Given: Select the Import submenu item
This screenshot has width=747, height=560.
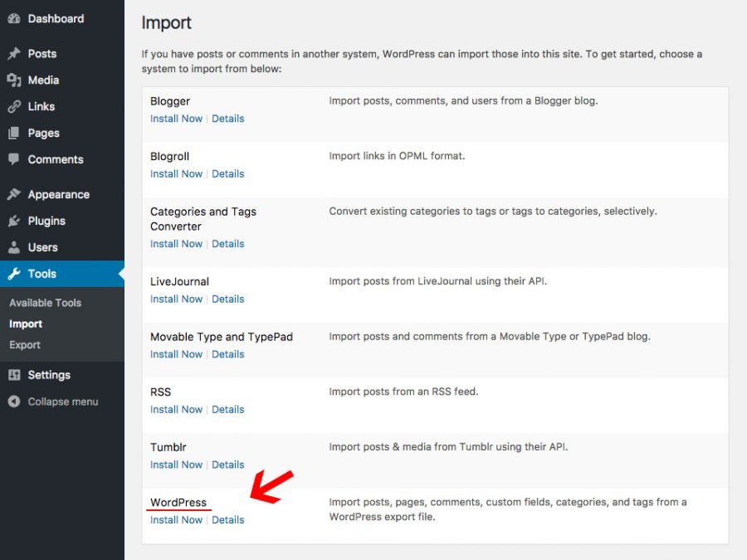Looking at the screenshot, I should click(26, 324).
